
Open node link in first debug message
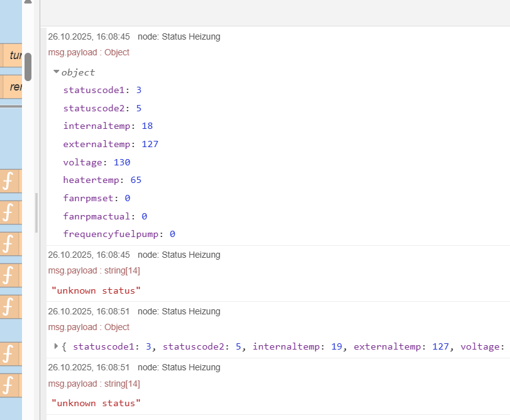[x=191, y=36]
